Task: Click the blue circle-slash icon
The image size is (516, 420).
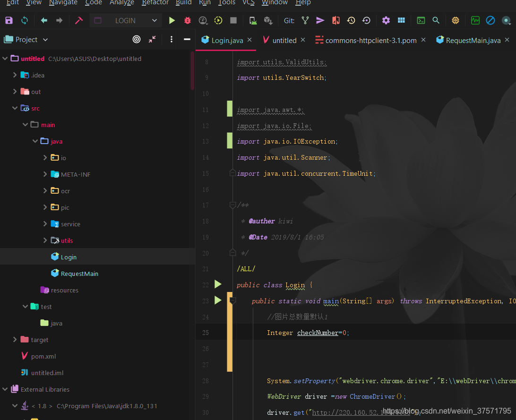Action: point(490,20)
